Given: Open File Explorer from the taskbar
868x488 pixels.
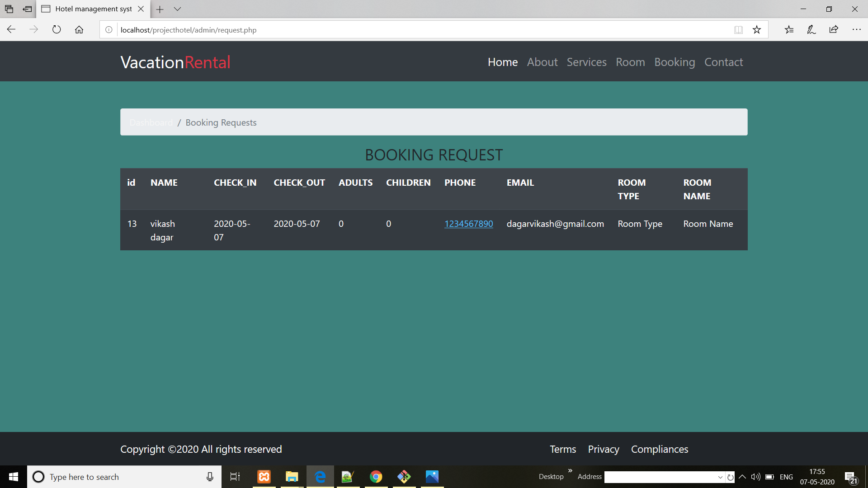Looking at the screenshot, I should (x=292, y=476).
